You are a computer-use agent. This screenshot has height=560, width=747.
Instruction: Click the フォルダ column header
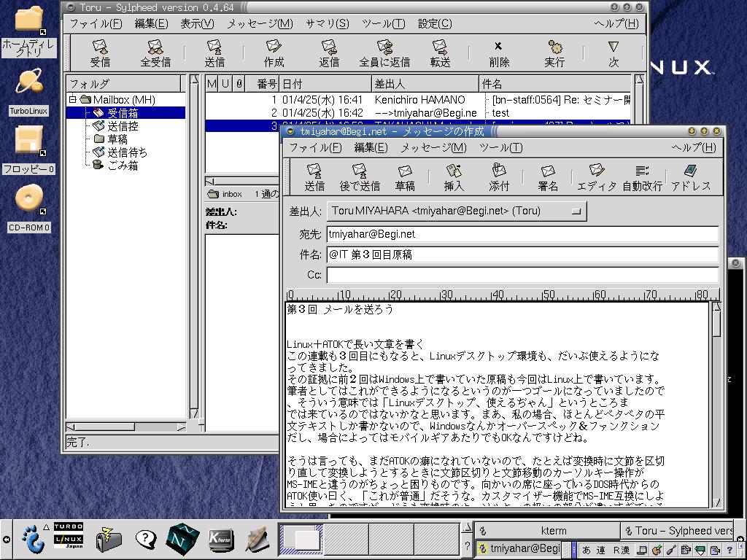[123, 84]
